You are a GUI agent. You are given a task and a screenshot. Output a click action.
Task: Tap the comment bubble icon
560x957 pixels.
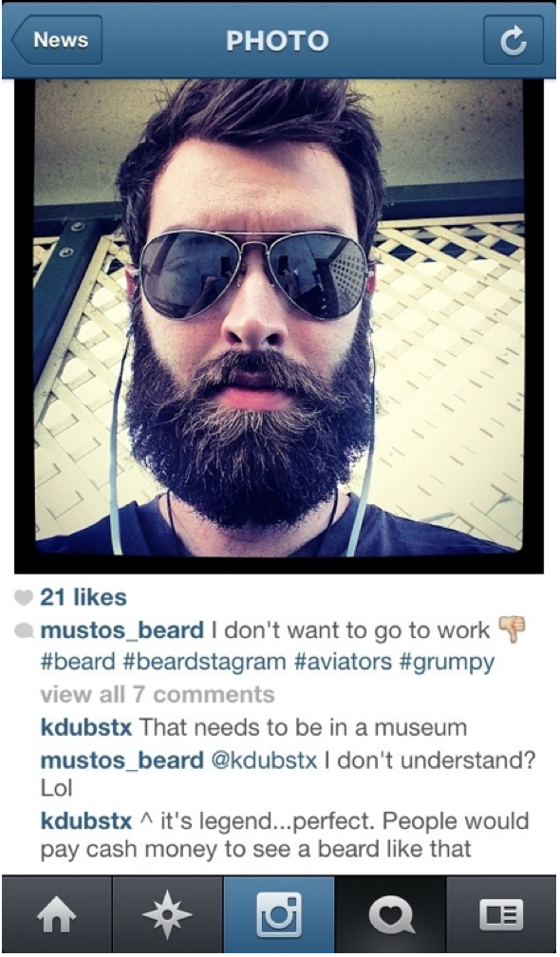(24, 630)
